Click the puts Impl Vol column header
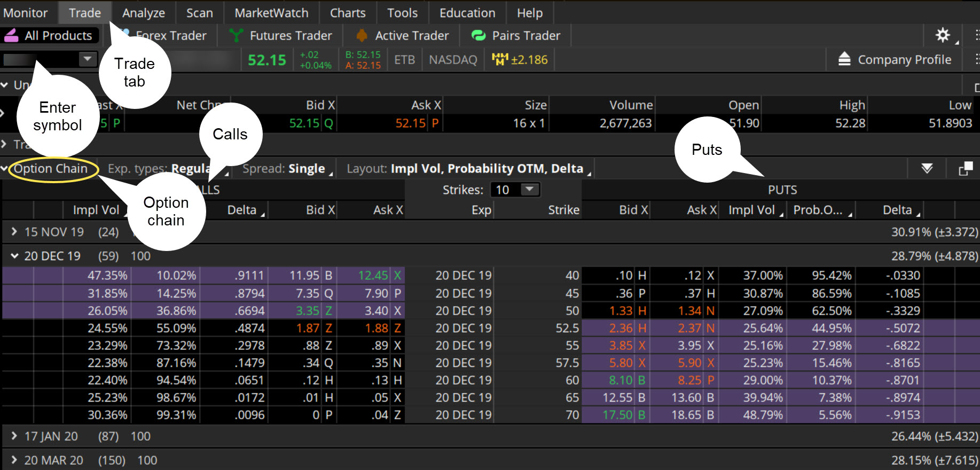980x470 pixels. coord(751,210)
